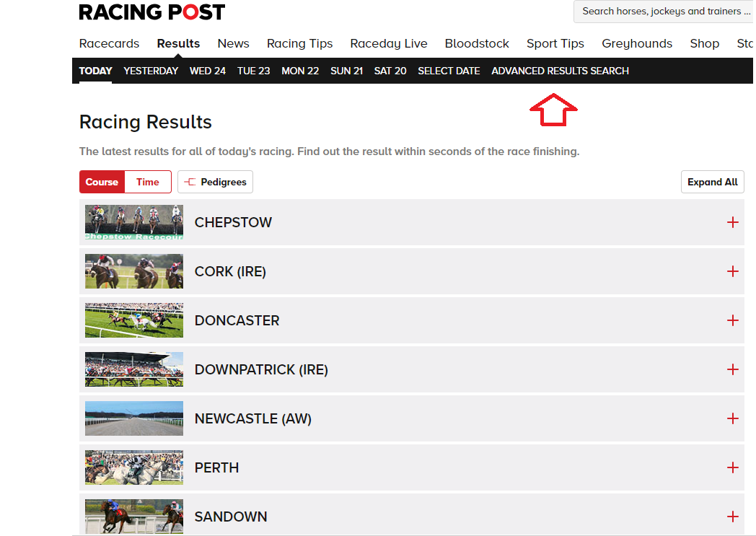Open Racing Tips section
Image resolution: width=756 pixels, height=536 pixels.
coord(300,43)
